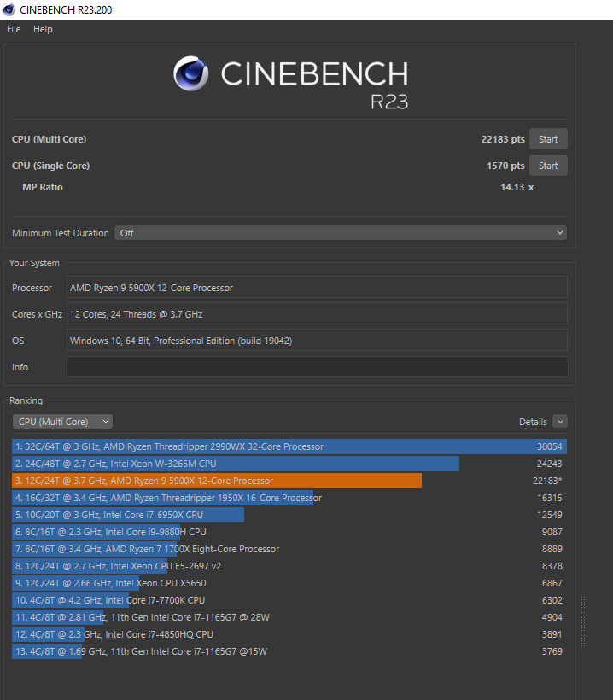Click the Cinebench icon in title bar
613x700 pixels.
(x=9, y=9)
